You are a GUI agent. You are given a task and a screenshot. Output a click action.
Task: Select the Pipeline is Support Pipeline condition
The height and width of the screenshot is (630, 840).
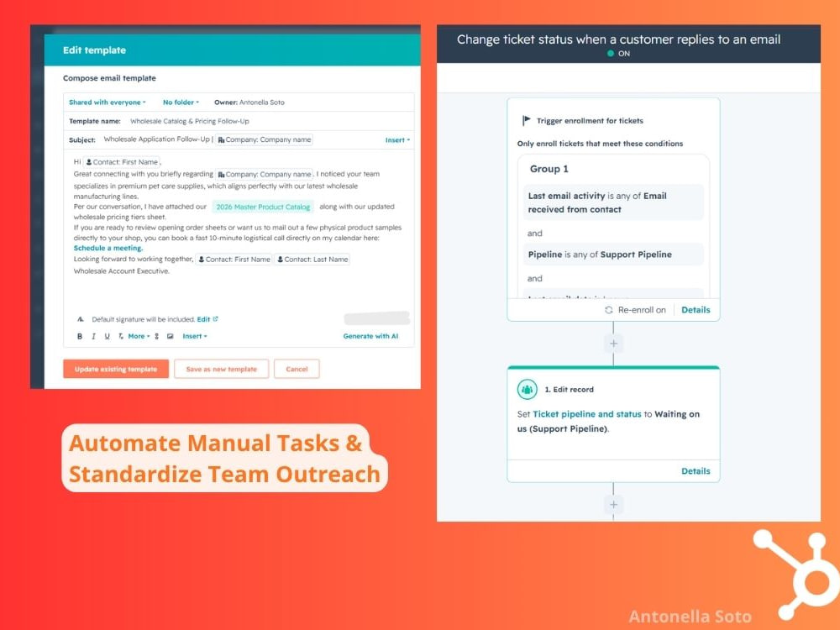(x=613, y=255)
